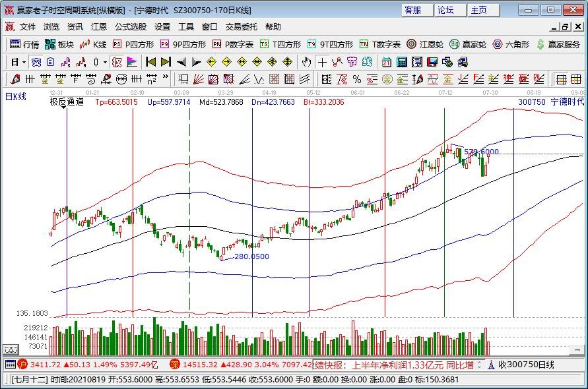The image size is (588, 389).
Task: Open the 公式选股 menu
Action: tap(130, 27)
